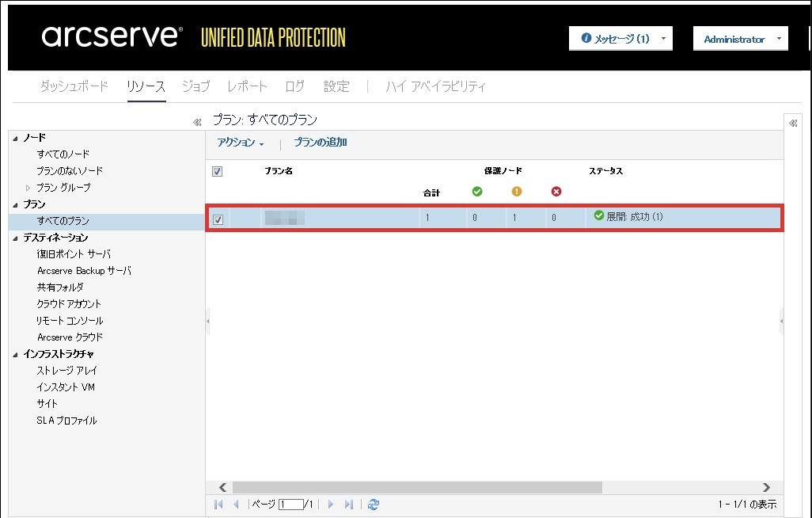Click the refresh icon in pagination bar
The image size is (812, 518).
click(x=374, y=505)
